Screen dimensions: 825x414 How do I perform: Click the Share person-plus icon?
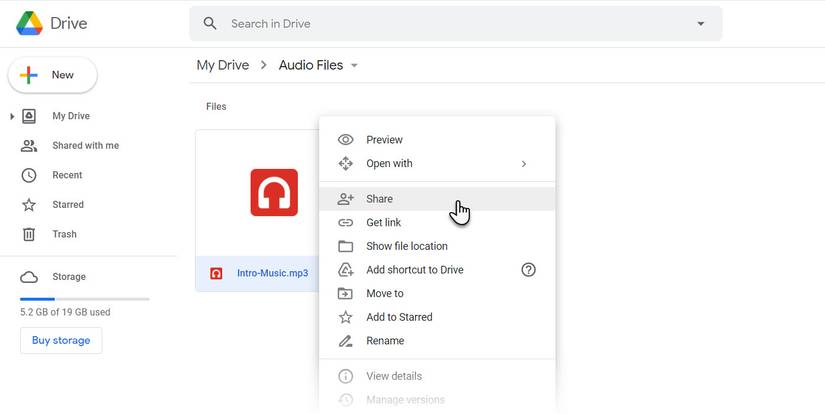[x=345, y=199]
